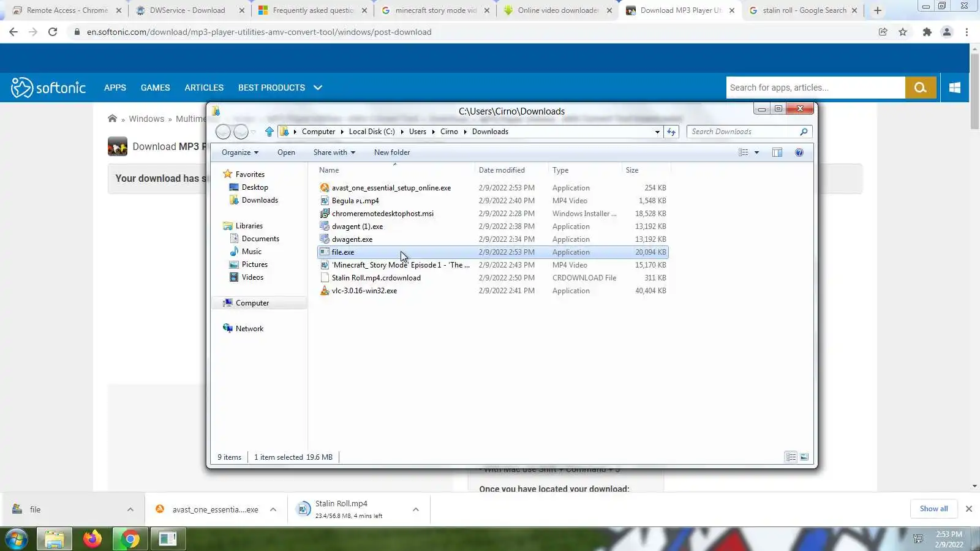Open the Windows Start button
Screen dimensions: 980x551
click(x=17, y=539)
